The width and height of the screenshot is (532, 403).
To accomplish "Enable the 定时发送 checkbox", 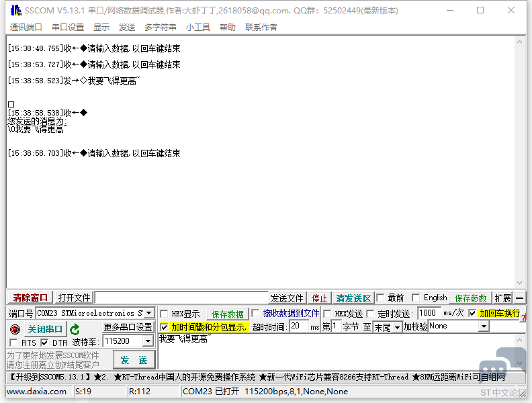I will pyautogui.click(x=370, y=314).
